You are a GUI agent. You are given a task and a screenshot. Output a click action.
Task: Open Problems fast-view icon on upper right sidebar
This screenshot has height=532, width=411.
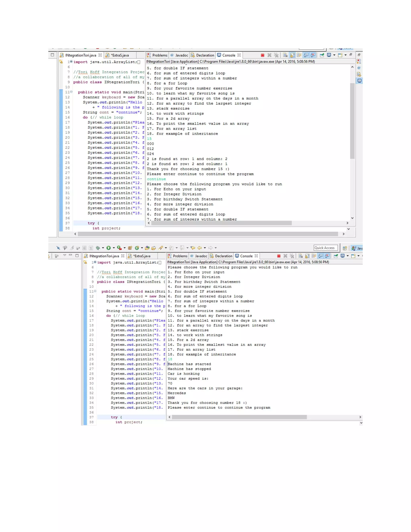pos(359,61)
